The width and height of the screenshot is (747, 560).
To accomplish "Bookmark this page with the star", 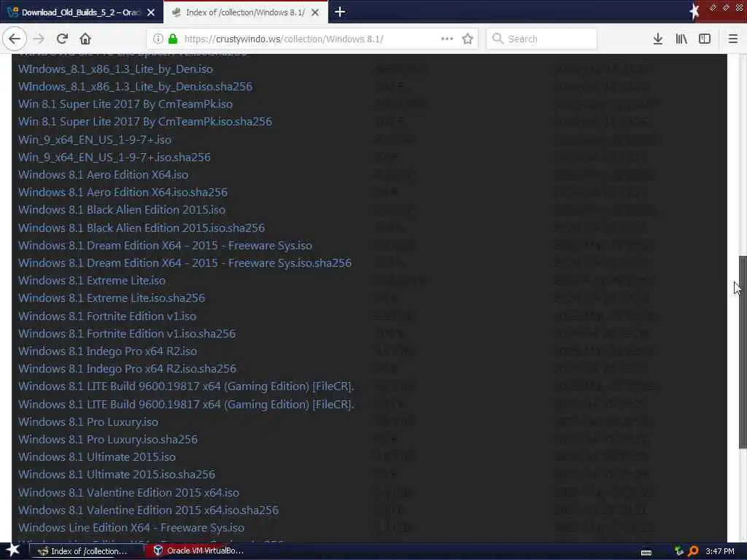I will pyautogui.click(x=468, y=39).
